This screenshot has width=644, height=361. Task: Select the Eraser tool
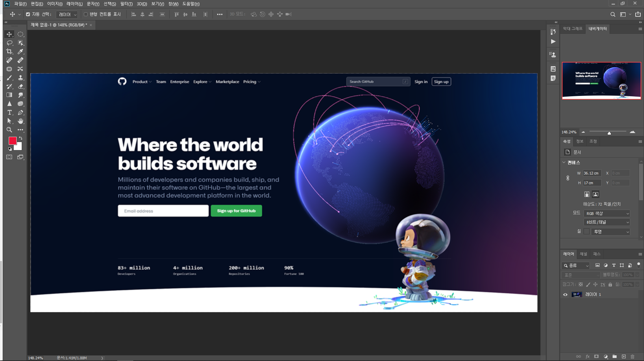coord(20,86)
